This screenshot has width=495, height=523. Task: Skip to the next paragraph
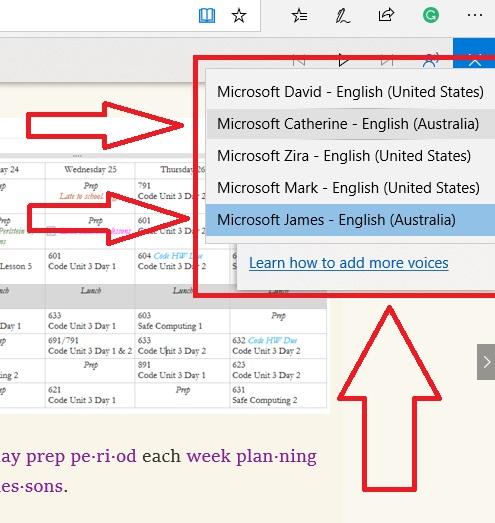click(387, 61)
